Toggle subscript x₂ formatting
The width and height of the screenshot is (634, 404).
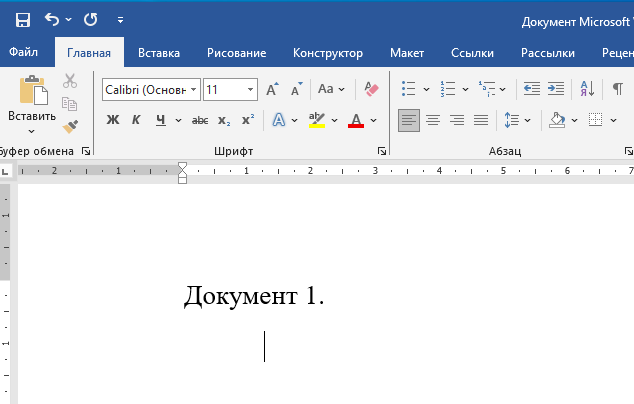[x=224, y=120]
